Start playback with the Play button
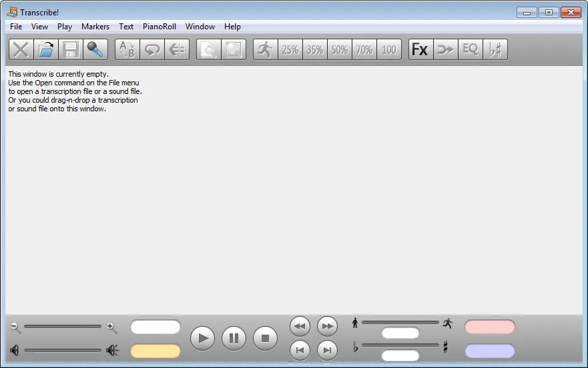This screenshot has width=588, height=368. [x=202, y=339]
